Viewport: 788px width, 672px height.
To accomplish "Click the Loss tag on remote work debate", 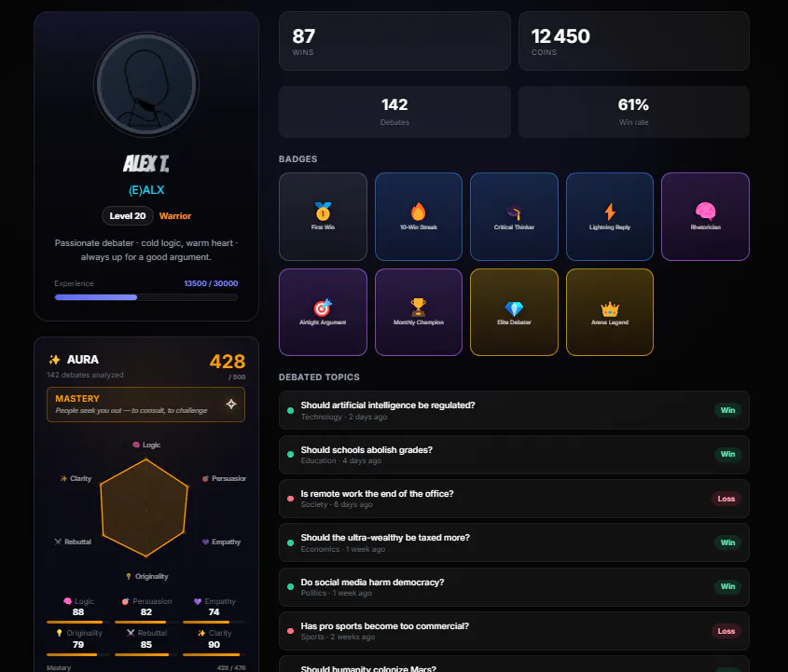I will coord(726,499).
